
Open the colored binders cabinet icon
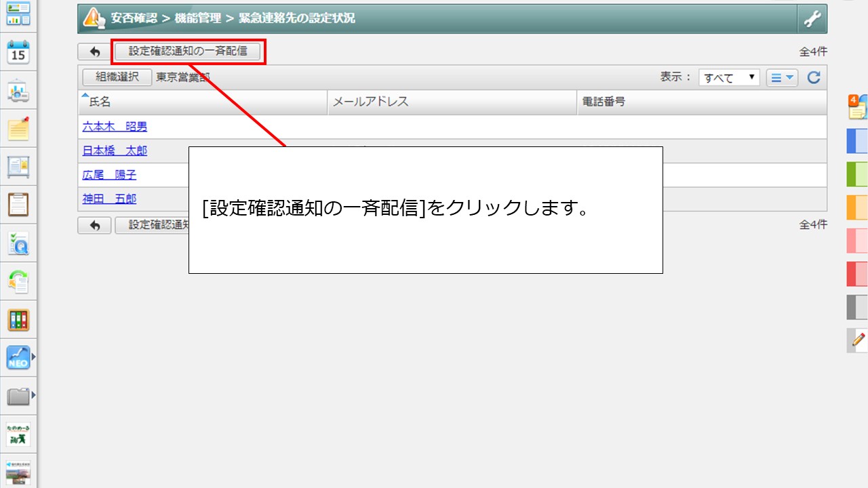pyautogui.click(x=18, y=319)
